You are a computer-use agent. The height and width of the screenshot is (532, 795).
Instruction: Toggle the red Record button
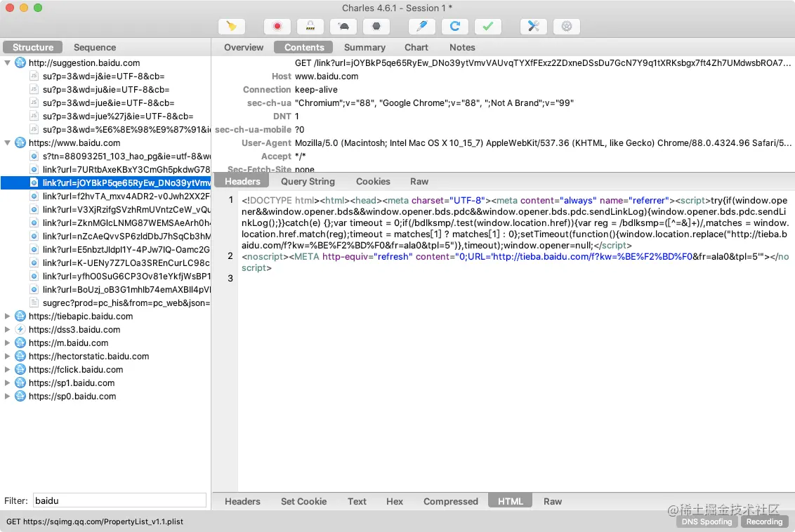pos(277,27)
